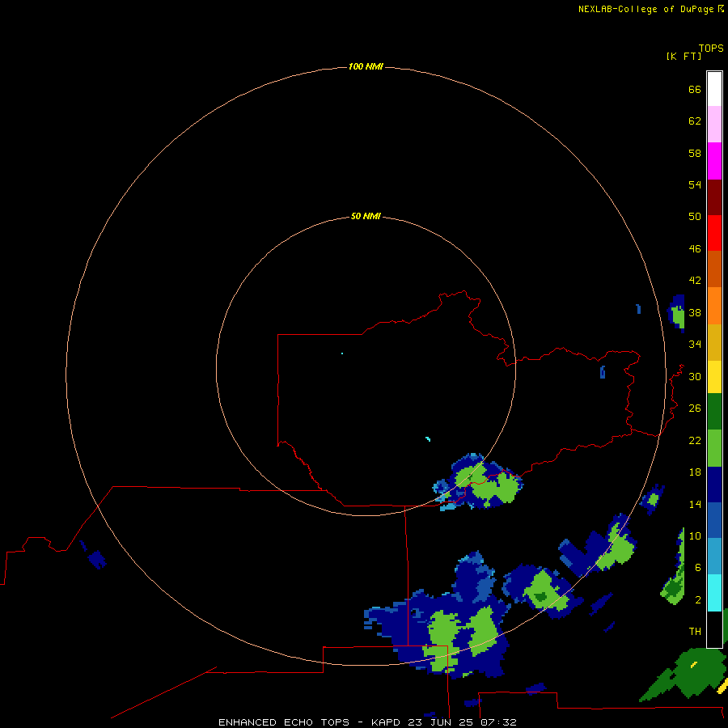Viewport: 728px width, 728px height.
Task: Click the '50 NMI' range ring label
Action: pos(366,216)
